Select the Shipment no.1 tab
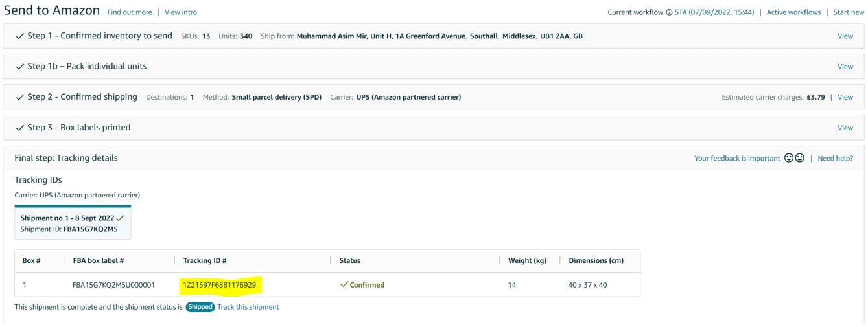Screen dimensions: 868x327 pos(72,223)
